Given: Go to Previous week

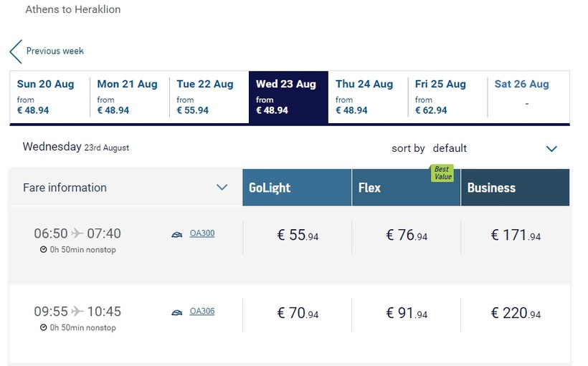Looking at the screenshot, I should (x=54, y=51).
